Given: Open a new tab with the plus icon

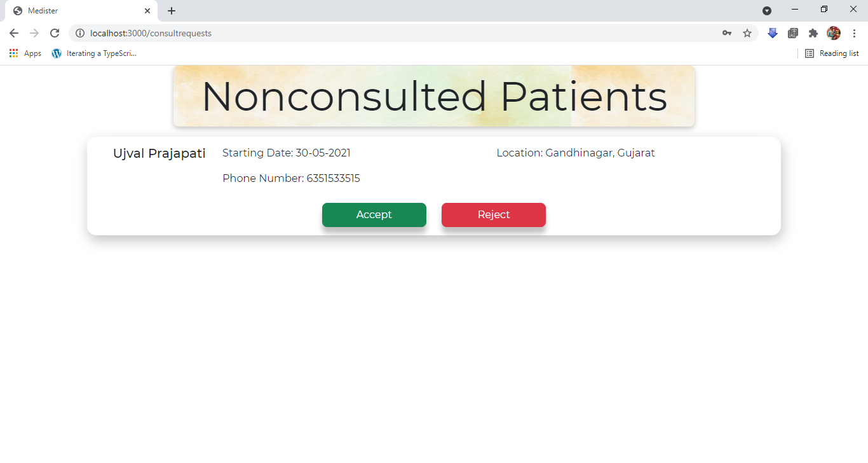Looking at the screenshot, I should (x=172, y=10).
